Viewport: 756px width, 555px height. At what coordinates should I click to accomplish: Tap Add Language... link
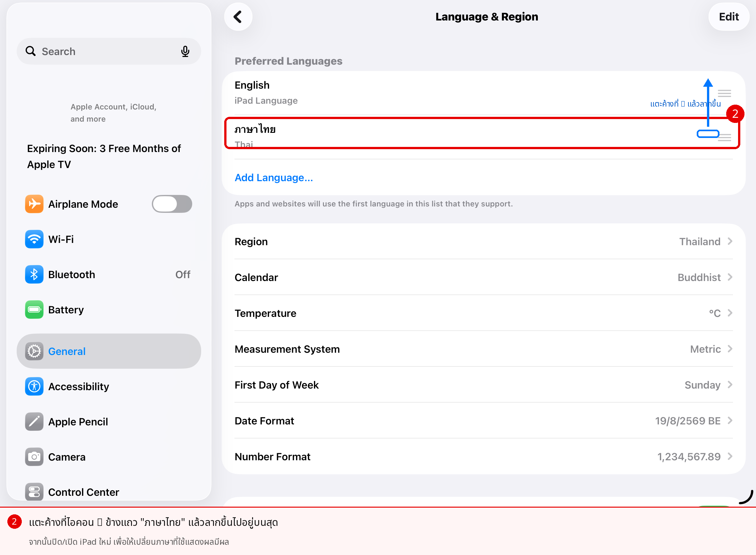point(274,177)
